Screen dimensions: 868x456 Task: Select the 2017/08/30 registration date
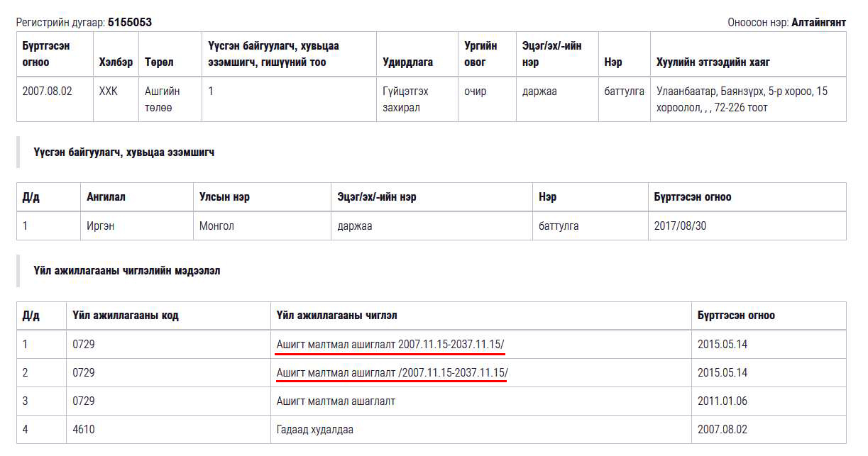tap(680, 226)
